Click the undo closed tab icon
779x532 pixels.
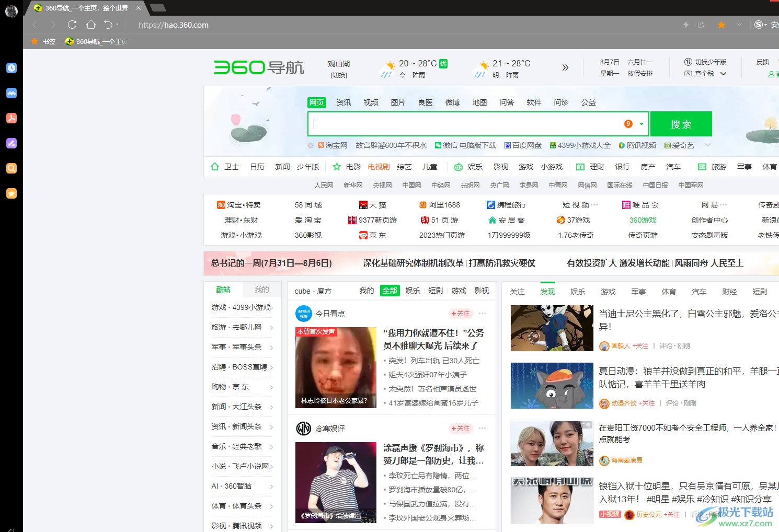point(108,25)
